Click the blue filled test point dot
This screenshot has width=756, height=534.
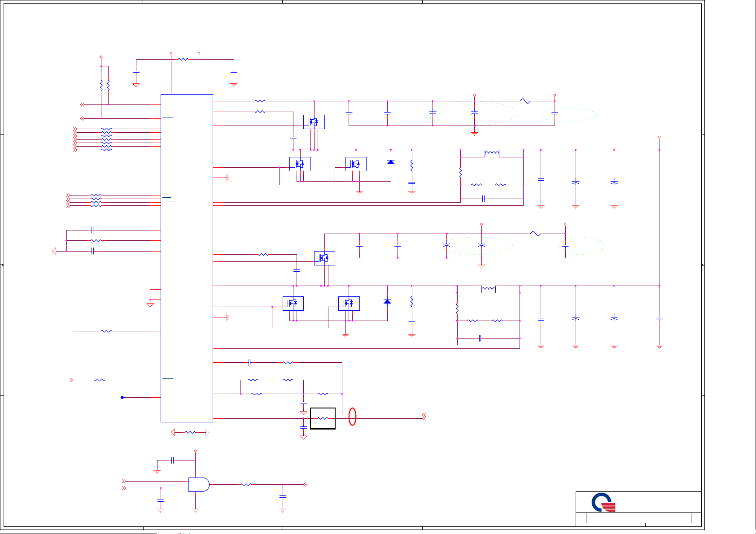coord(122,397)
